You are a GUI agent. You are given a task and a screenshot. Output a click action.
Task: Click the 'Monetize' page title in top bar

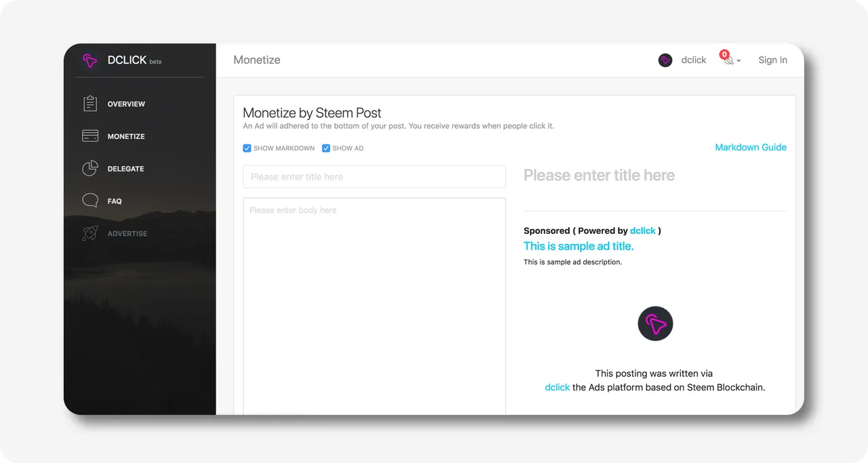257,60
